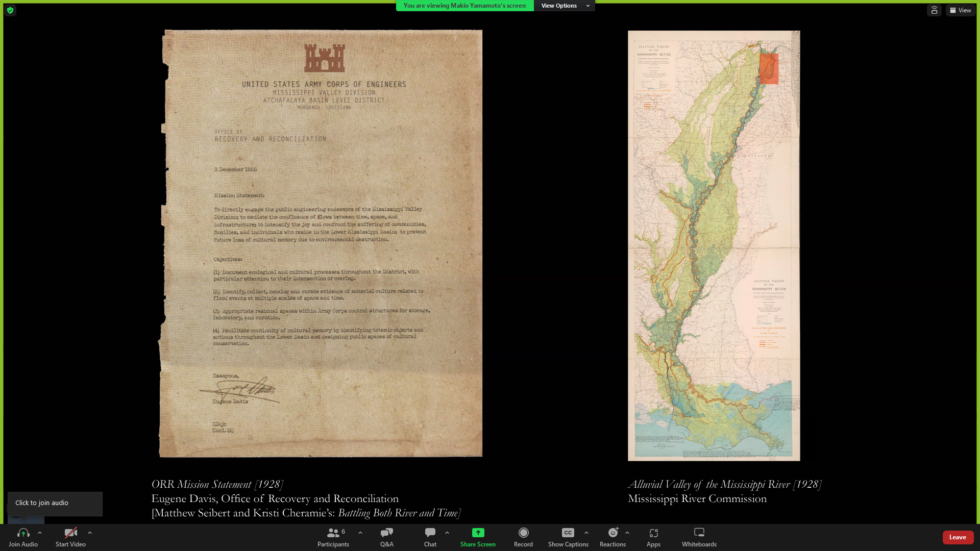Expand the caption options arrow
This screenshot has height=551, width=980.
coord(586,533)
